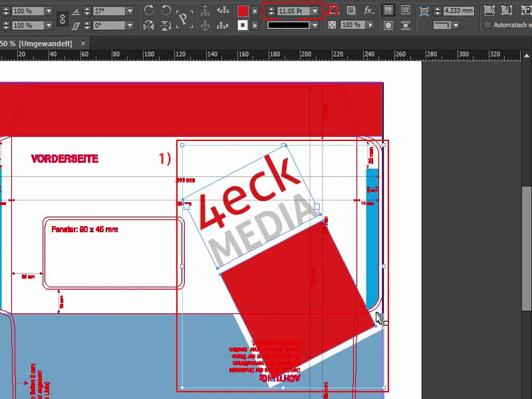Click the rotation angle field showing 27°
The height and width of the screenshot is (399, 532).
[109, 11]
